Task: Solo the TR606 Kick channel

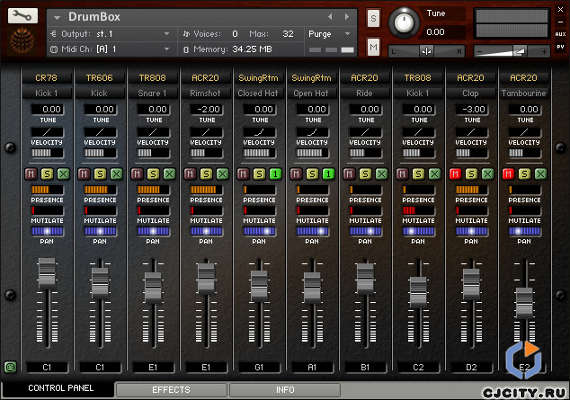Action: (100, 174)
